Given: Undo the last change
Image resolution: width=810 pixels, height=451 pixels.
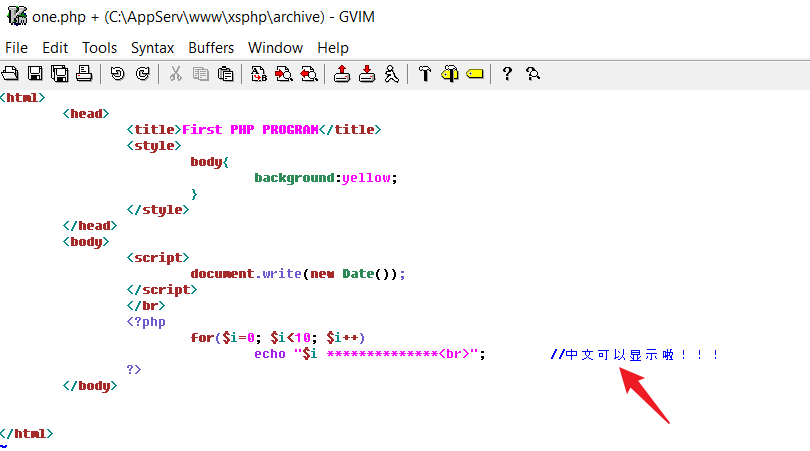Looking at the screenshot, I should (x=117, y=74).
